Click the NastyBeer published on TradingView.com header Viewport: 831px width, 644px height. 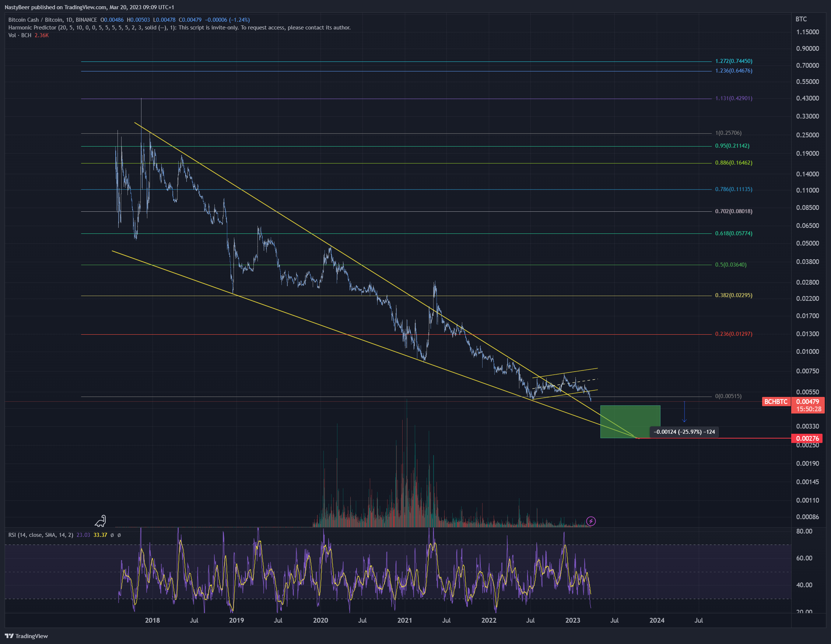coord(89,7)
